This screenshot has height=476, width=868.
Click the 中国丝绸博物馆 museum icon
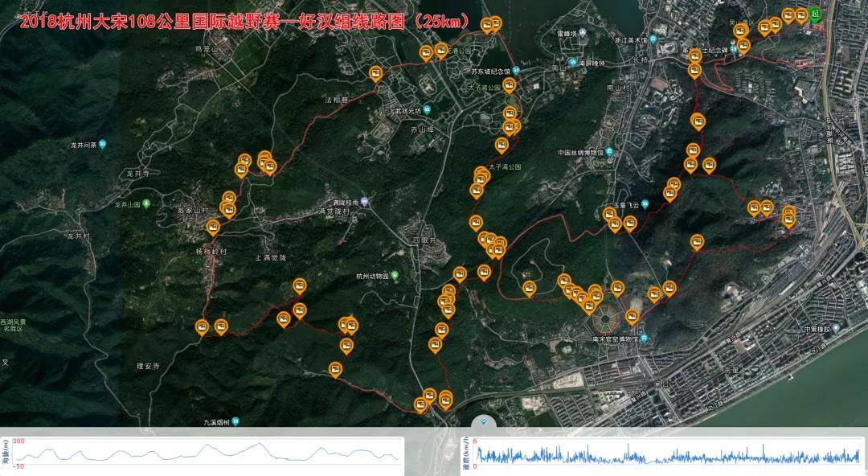pos(609,152)
